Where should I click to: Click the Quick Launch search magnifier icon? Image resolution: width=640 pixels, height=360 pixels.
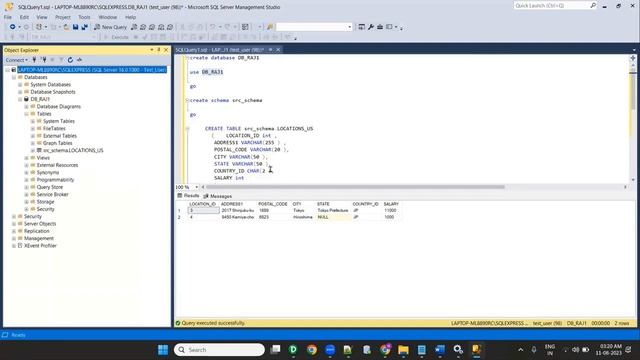(593, 5)
